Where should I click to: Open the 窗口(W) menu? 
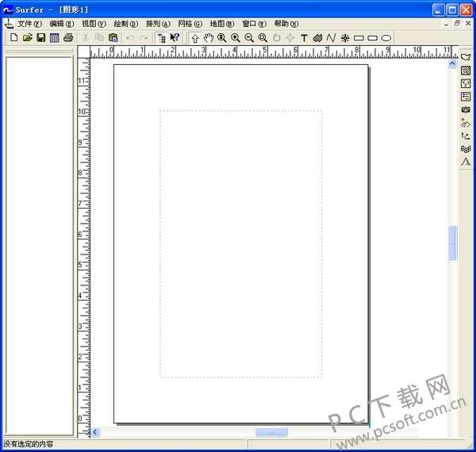pos(254,24)
